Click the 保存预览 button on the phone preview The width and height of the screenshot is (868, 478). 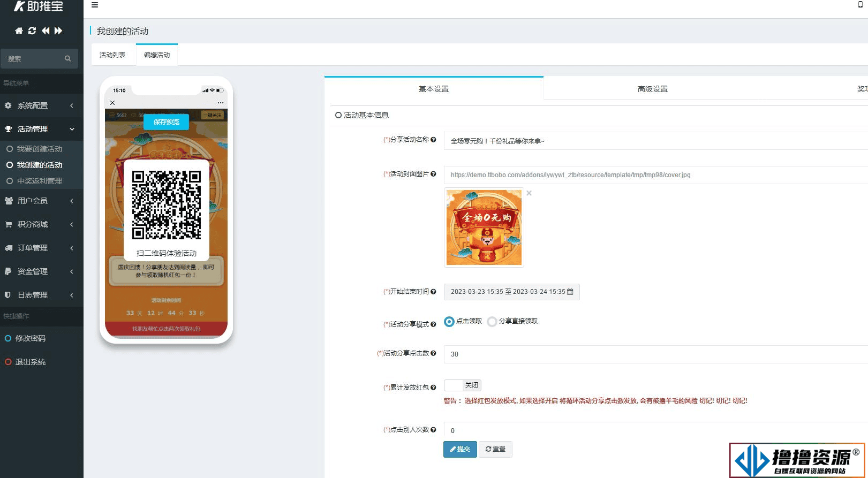(x=167, y=122)
